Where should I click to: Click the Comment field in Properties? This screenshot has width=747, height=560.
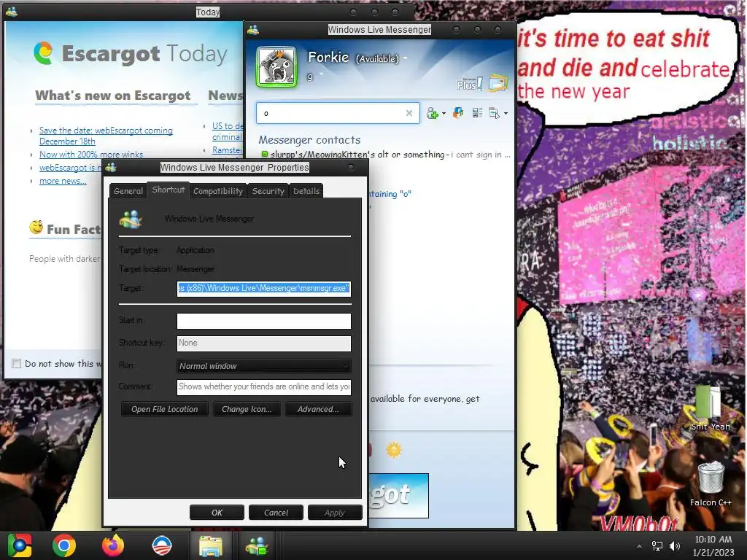(x=264, y=386)
